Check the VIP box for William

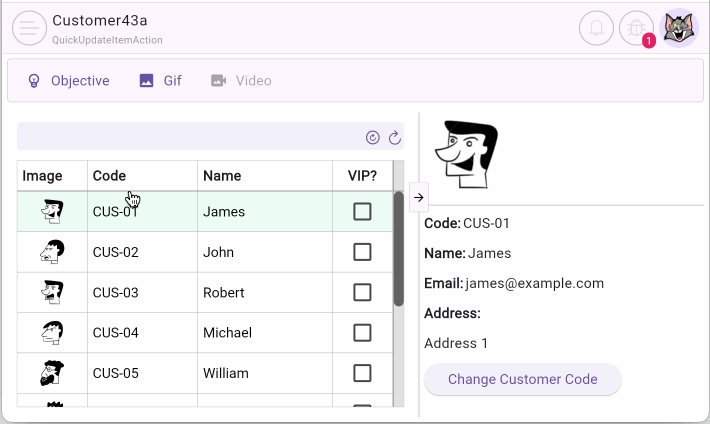pyautogui.click(x=362, y=373)
